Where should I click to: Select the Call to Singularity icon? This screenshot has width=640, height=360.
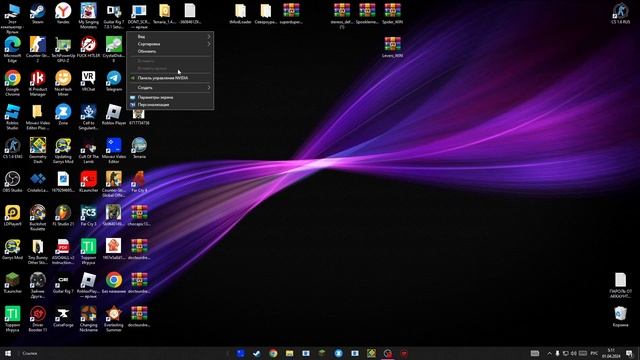click(89, 116)
